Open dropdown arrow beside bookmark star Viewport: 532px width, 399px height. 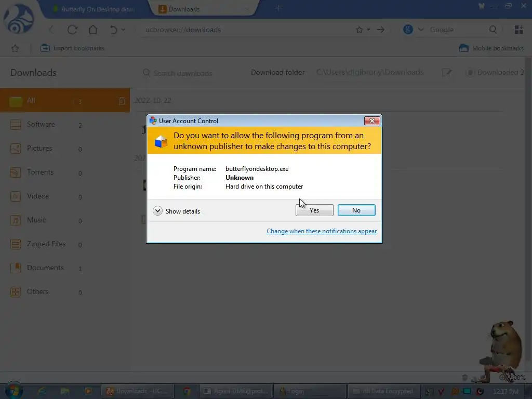(x=368, y=30)
